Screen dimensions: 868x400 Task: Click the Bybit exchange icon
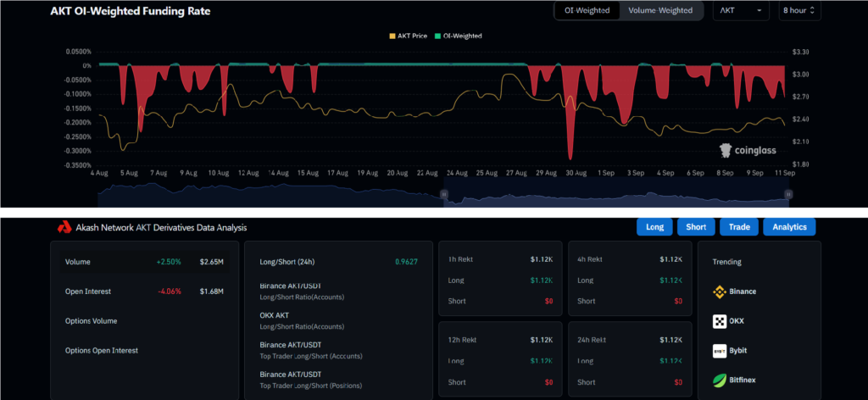point(719,351)
